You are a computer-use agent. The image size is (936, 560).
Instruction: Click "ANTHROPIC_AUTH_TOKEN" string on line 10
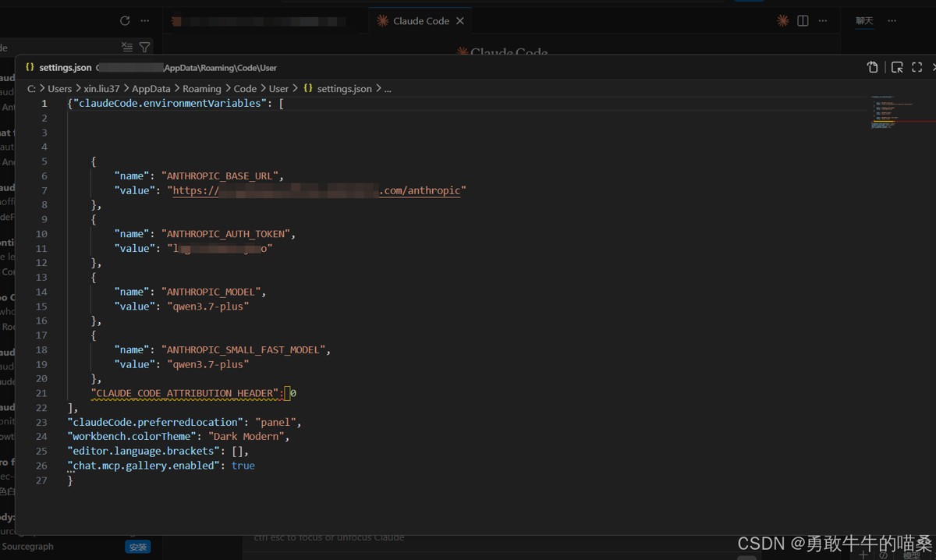(x=228, y=234)
